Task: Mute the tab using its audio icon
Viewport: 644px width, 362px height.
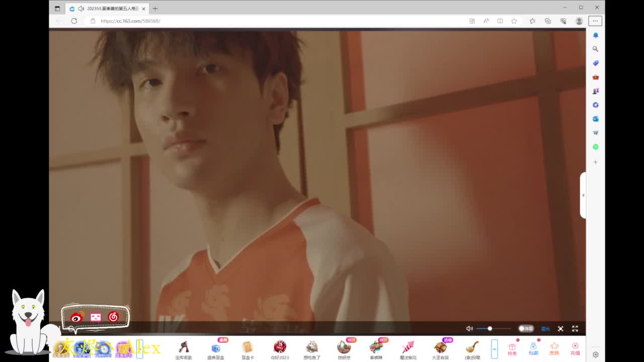Action: [81, 9]
